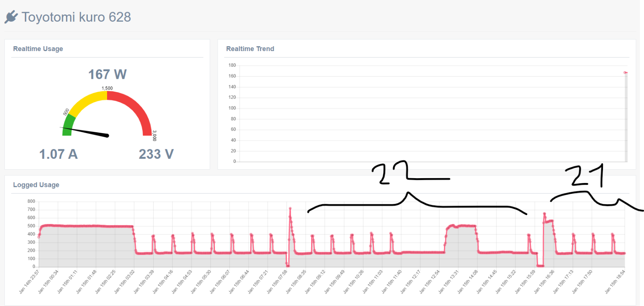Screen dimensions: 644x306
Task: Click the Jan 15th 12:54 time label
Action: coord(429,282)
